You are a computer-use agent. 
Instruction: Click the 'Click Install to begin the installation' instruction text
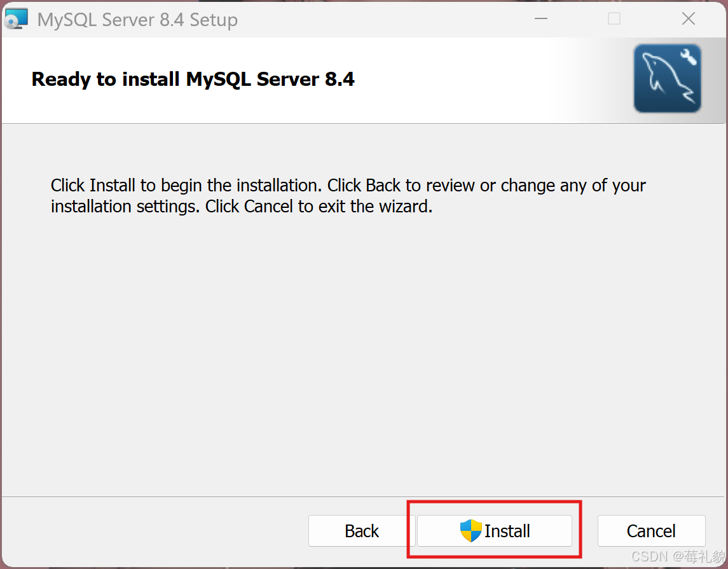(x=348, y=196)
